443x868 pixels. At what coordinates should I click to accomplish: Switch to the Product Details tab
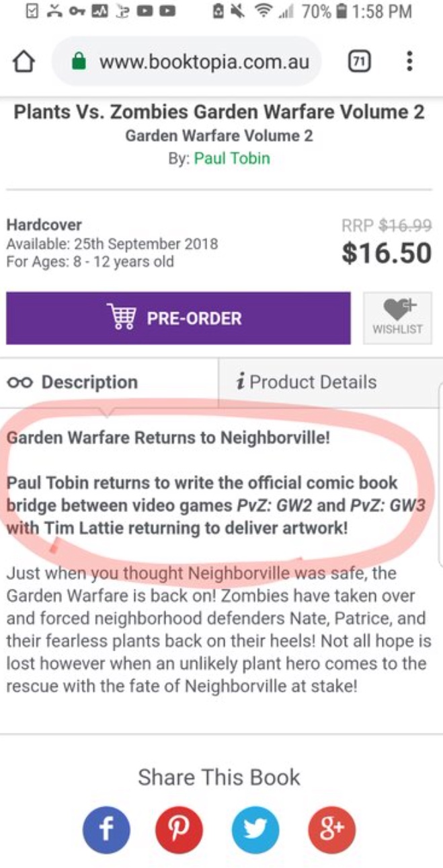pos(330,382)
